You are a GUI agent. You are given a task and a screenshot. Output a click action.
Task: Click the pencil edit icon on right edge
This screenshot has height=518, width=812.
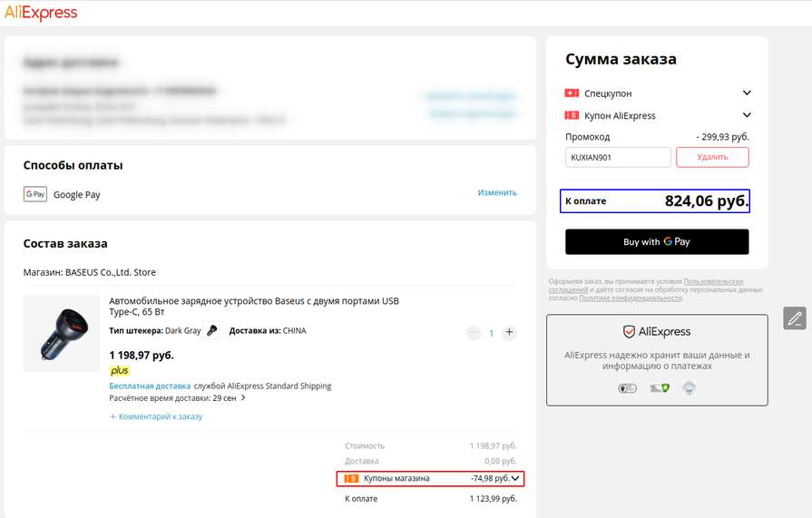pos(795,318)
